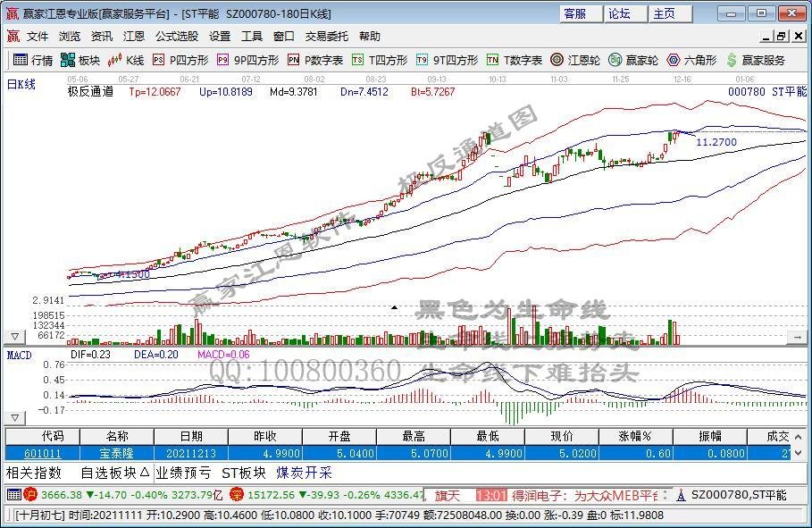Switch to K线 chart view

(x=125, y=60)
